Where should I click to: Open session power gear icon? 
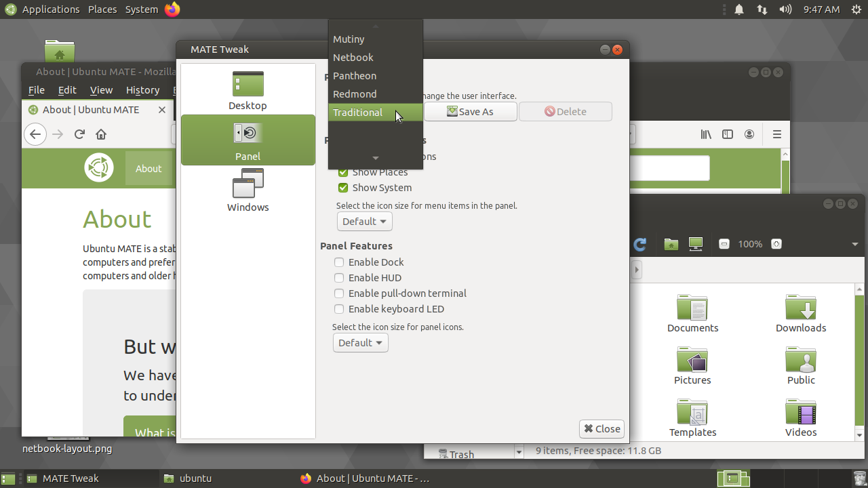pyautogui.click(x=856, y=9)
